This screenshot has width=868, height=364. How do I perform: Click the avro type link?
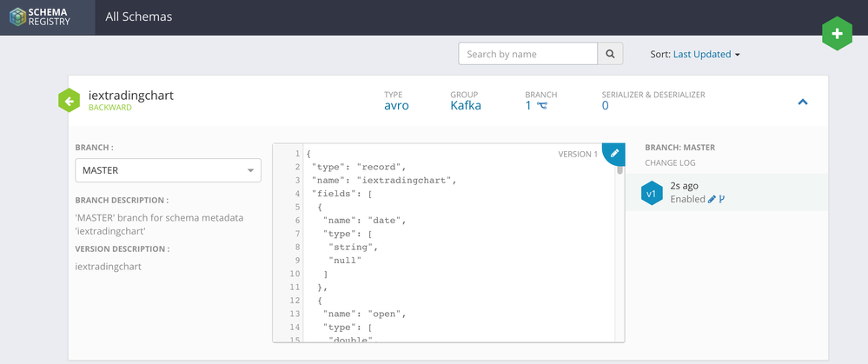396,106
